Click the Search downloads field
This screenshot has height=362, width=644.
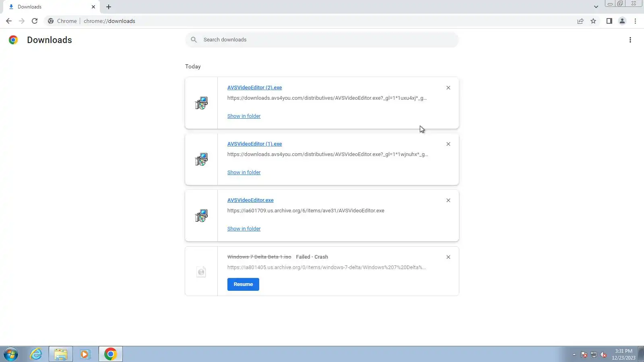(322, 40)
